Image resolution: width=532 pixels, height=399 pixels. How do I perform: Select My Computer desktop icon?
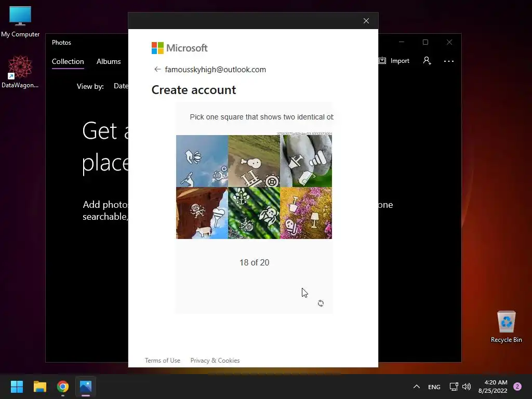click(20, 22)
